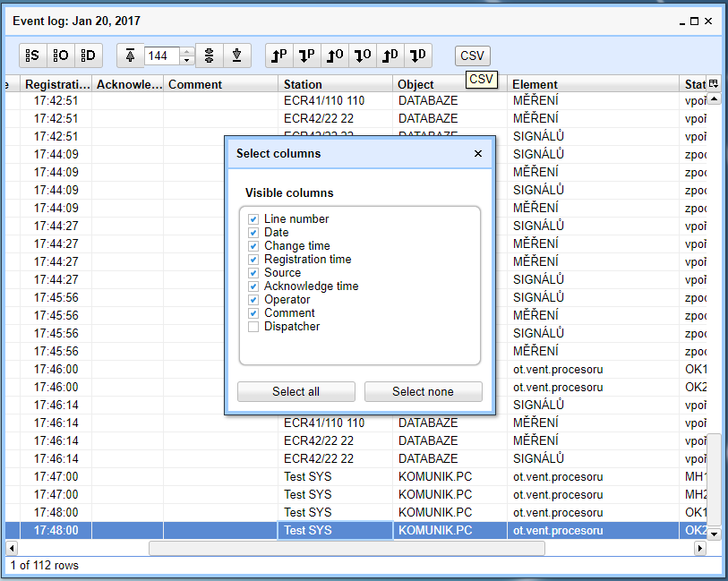728x581 pixels.
Task: Click the Select none button
Action: click(x=424, y=392)
